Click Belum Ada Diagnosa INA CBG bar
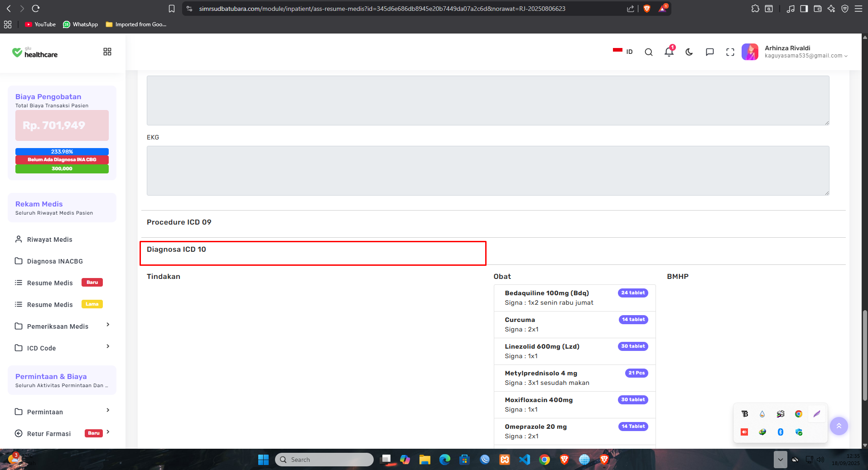868x470 pixels. tap(62, 160)
